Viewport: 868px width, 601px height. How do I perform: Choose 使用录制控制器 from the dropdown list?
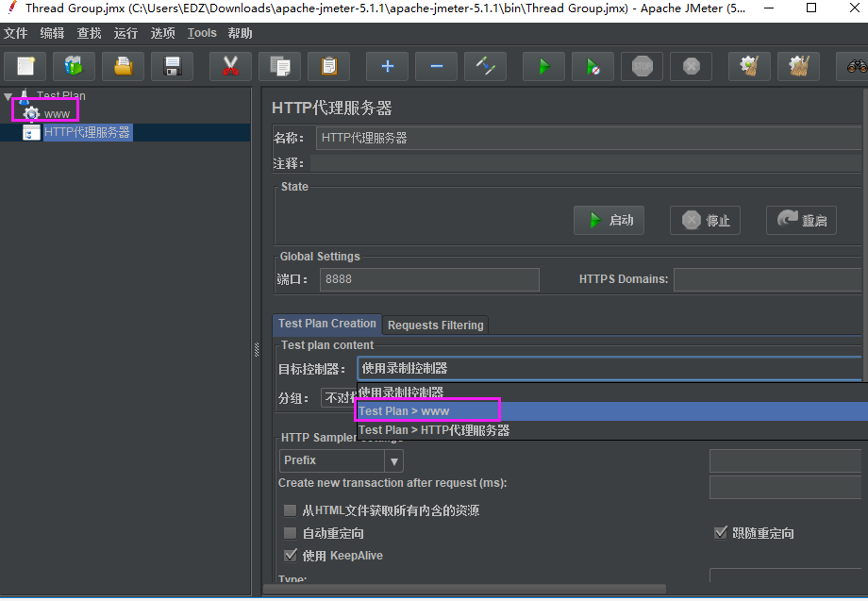click(612, 392)
